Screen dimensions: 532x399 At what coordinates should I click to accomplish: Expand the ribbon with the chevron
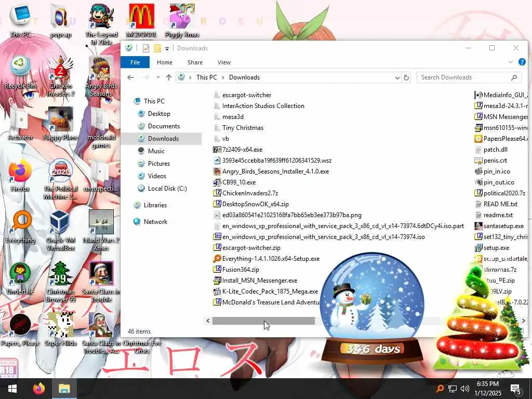510,62
